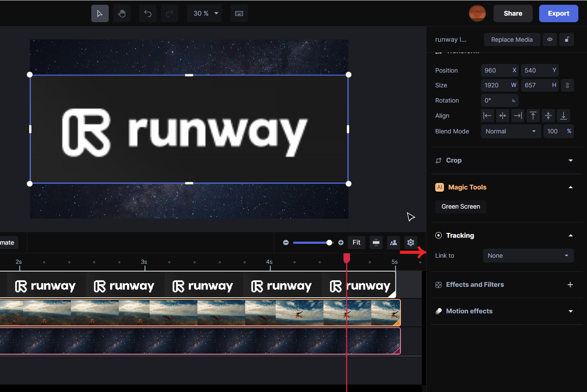Click the Share button
Screen dimensions: 587x392
[x=513, y=13]
